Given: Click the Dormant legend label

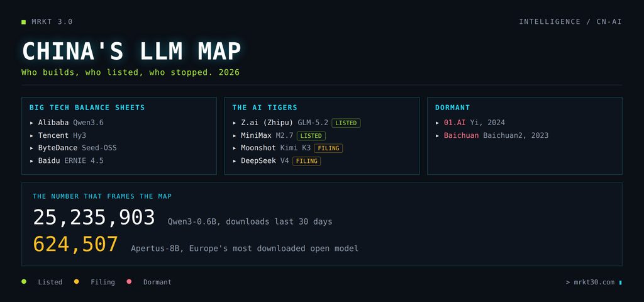Looking at the screenshot, I should tap(157, 282).
